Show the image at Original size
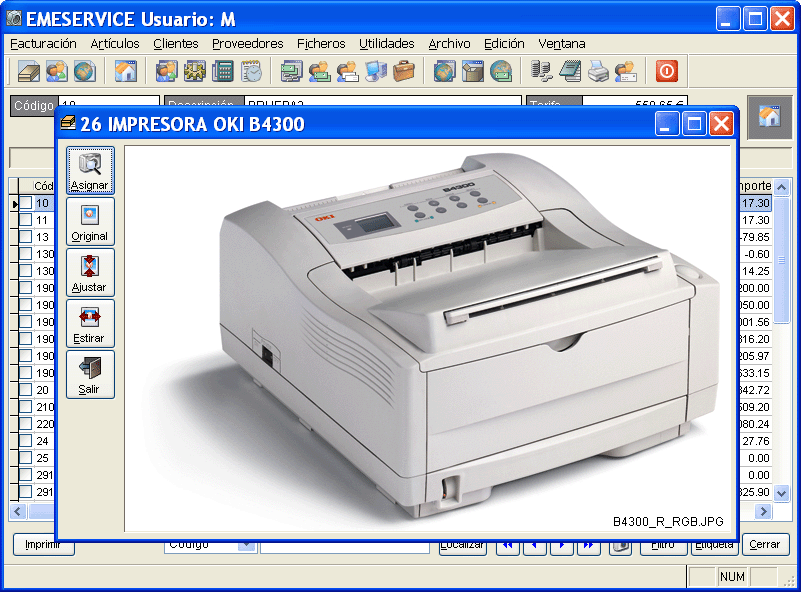This screenshot has height=592, width=801. tap(90, 222)
